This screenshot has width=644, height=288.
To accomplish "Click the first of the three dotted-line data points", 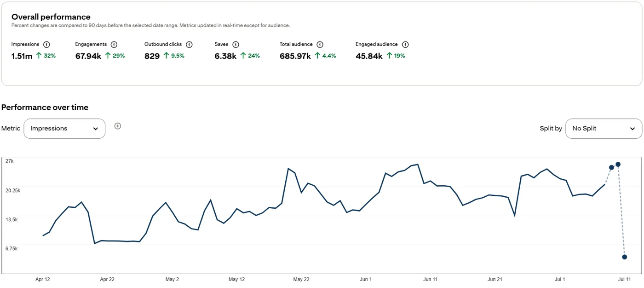I will [611, 168].
